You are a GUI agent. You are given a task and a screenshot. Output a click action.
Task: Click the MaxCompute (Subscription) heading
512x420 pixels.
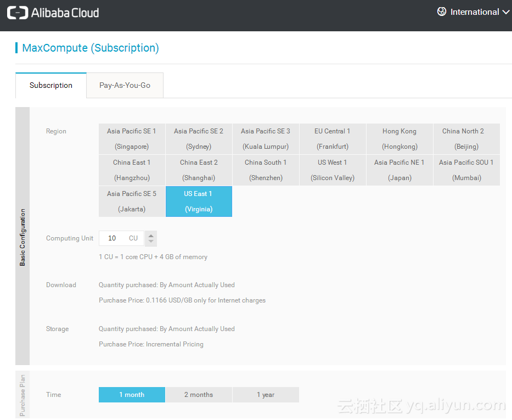91,48
